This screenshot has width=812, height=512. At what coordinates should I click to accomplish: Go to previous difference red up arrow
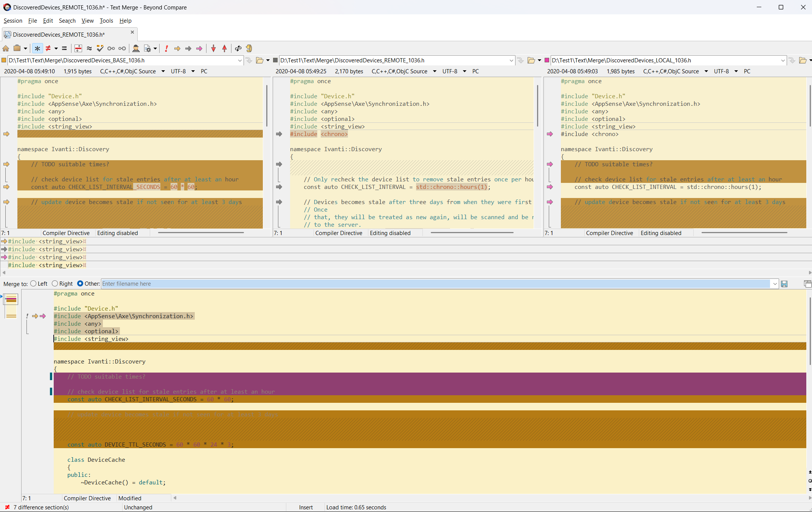[225, 48]
